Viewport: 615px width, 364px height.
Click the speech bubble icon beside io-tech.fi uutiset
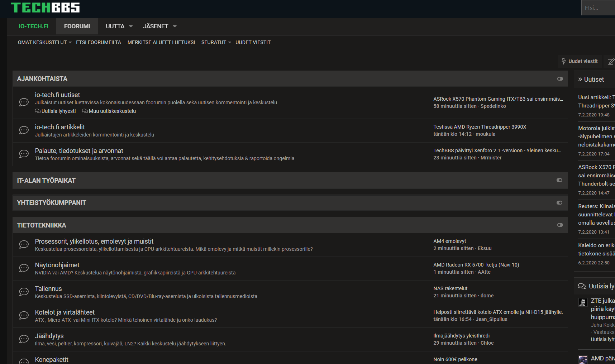point(24,102)
